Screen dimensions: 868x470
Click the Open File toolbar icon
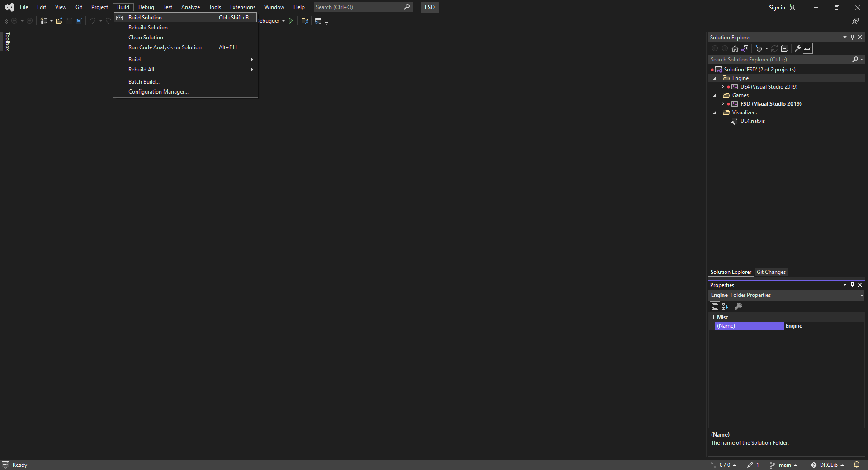click(x=59, y=21)
